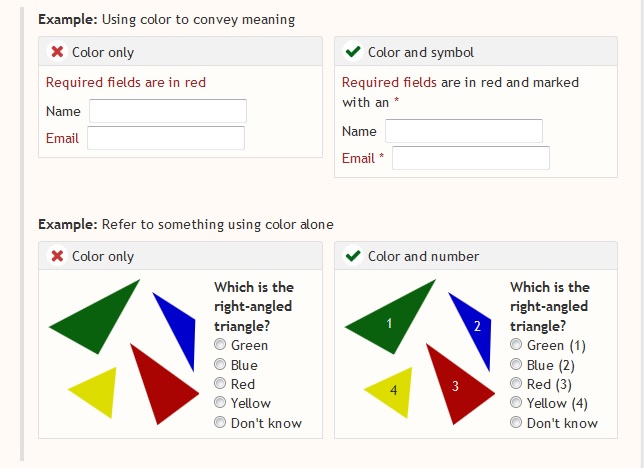Click the green checkmark beside Color and symbol
This screenshot has width=644, height=468.
(352, 52)
